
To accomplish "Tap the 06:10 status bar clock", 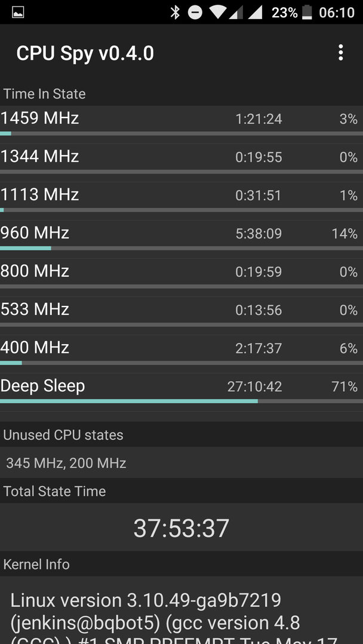I will coord(337,13).
